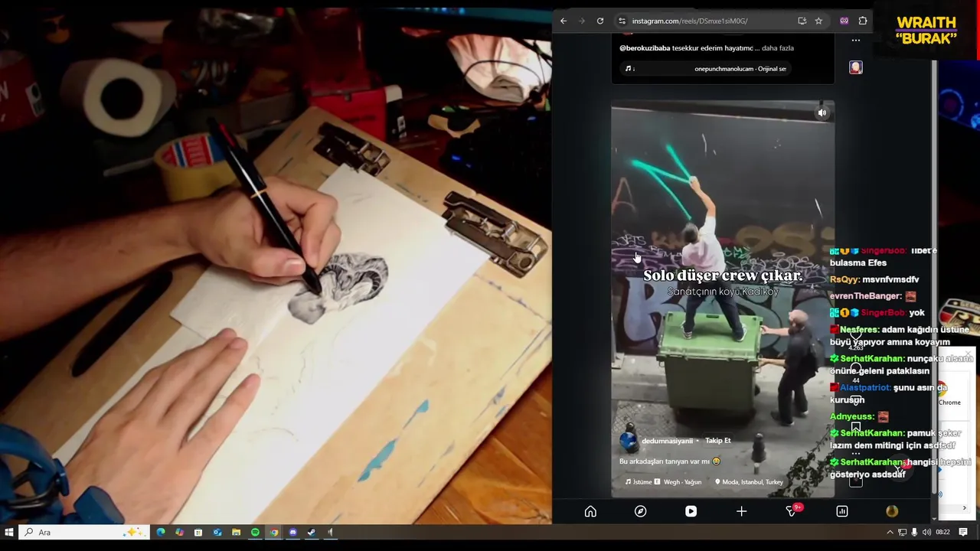Click the Instagram page vertical scrollbar
This screenshot has width=980, height=551.
pyautogui.click(x=934, y=275)
